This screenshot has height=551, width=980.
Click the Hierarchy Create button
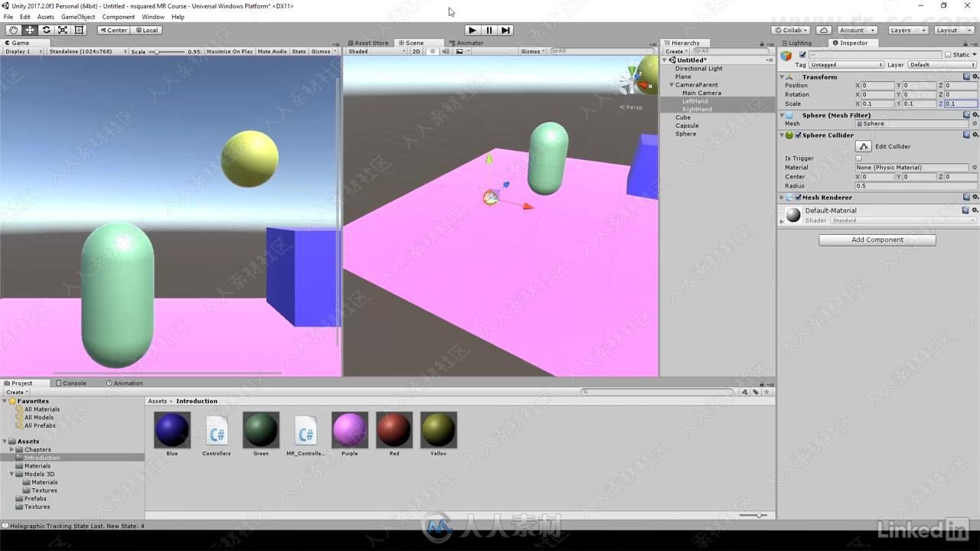pyautogui.click(x=676, y=51)
